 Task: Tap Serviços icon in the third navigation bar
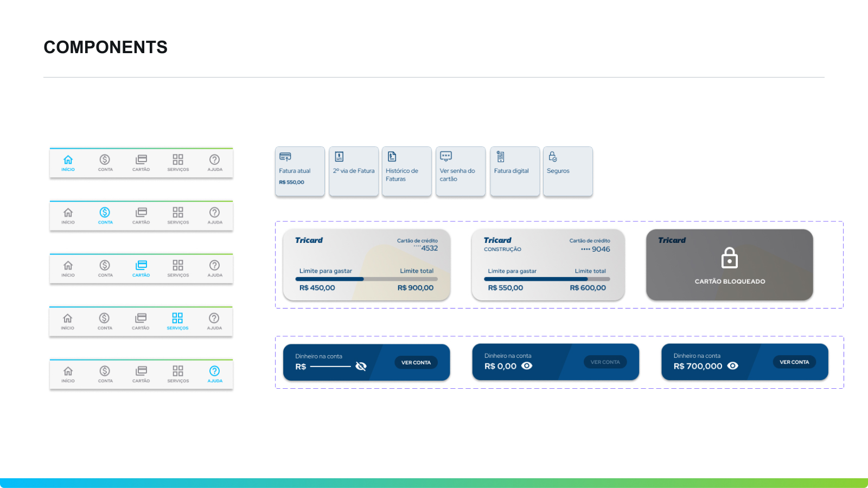coord(178,265)
